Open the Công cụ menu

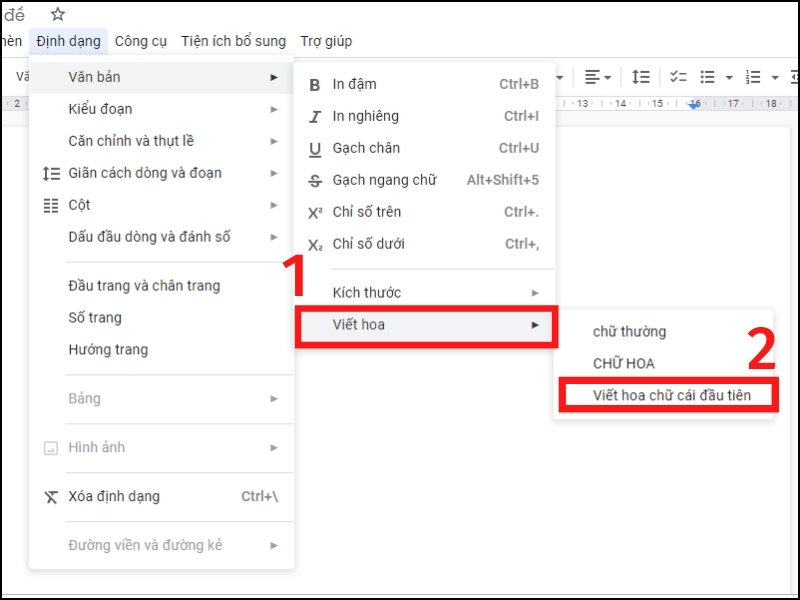click(141, 41)
